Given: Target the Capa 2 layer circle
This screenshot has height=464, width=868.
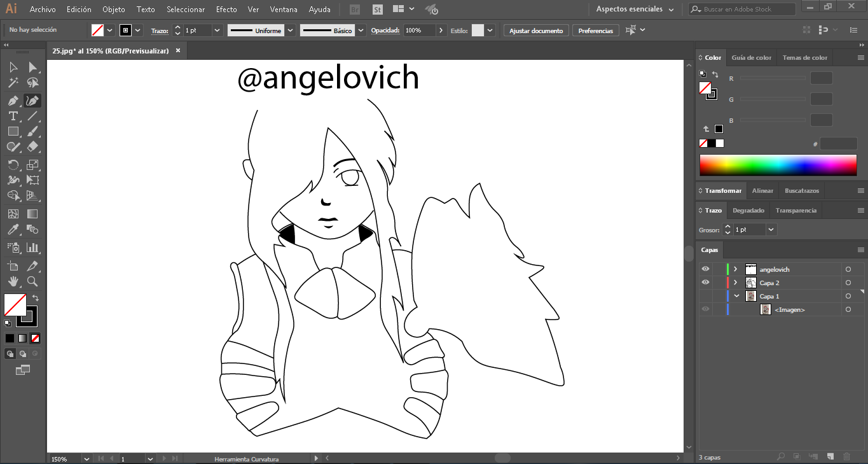Looking at the screenshot, I should pos(848,283).
